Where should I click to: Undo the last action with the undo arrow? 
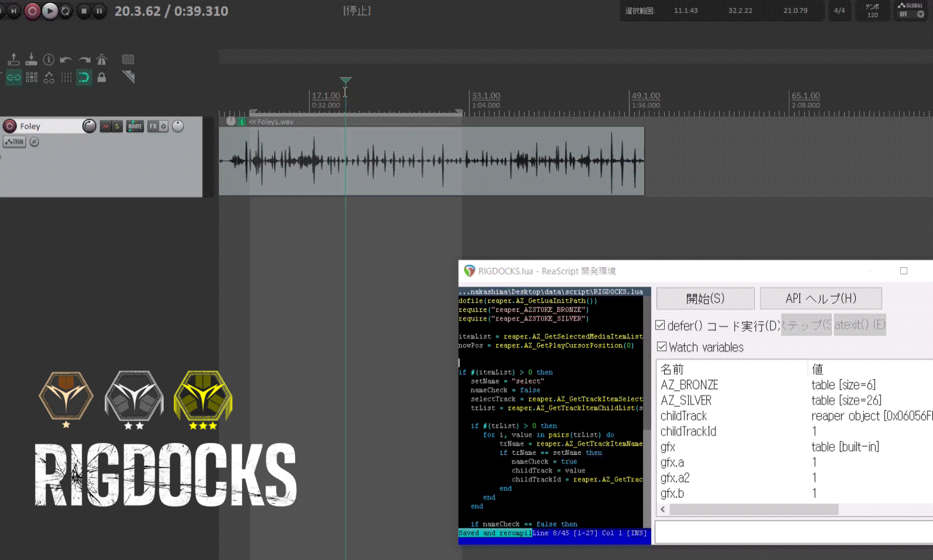coord(66,59)
